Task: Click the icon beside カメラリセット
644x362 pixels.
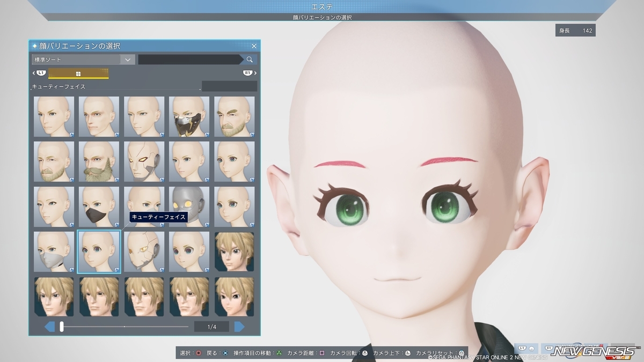Action: pos(462,353)
